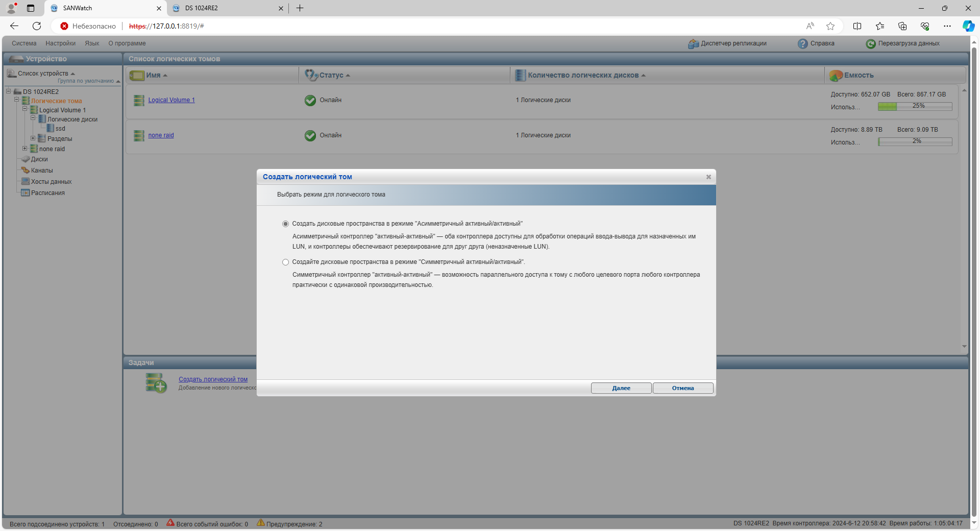The width and height of the screenshot is (980, 531).
Task: Click the Справка help icon
Action: pos(803,44)
